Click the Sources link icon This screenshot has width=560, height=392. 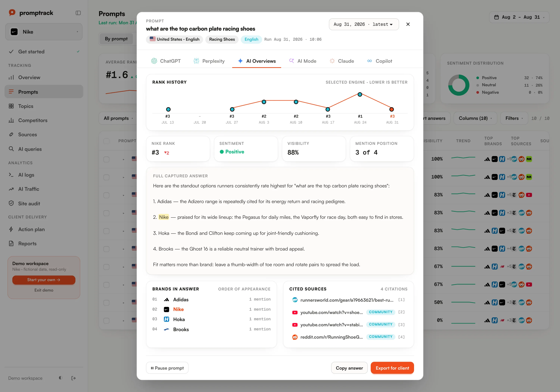click(11, 134)
